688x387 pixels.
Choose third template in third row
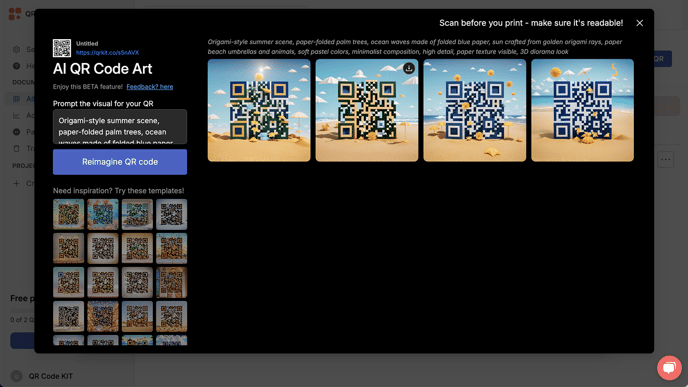(x=137, y=282)
